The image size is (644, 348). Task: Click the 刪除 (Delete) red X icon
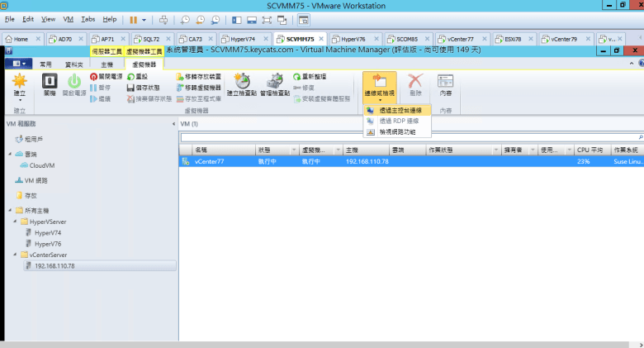coord(415,84)
